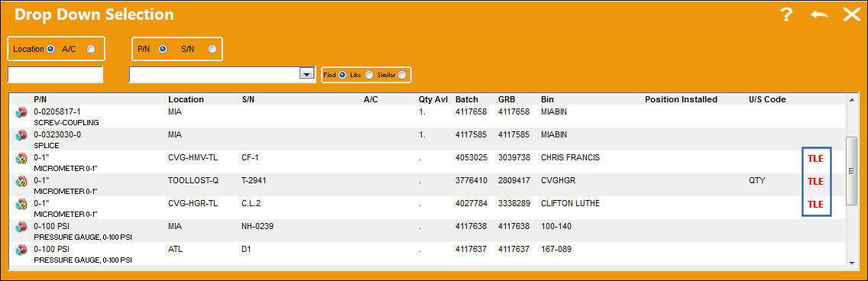868x281 pixels.
Task: Click location ATL
Action: pyautogui.click(x=175, y=249)
